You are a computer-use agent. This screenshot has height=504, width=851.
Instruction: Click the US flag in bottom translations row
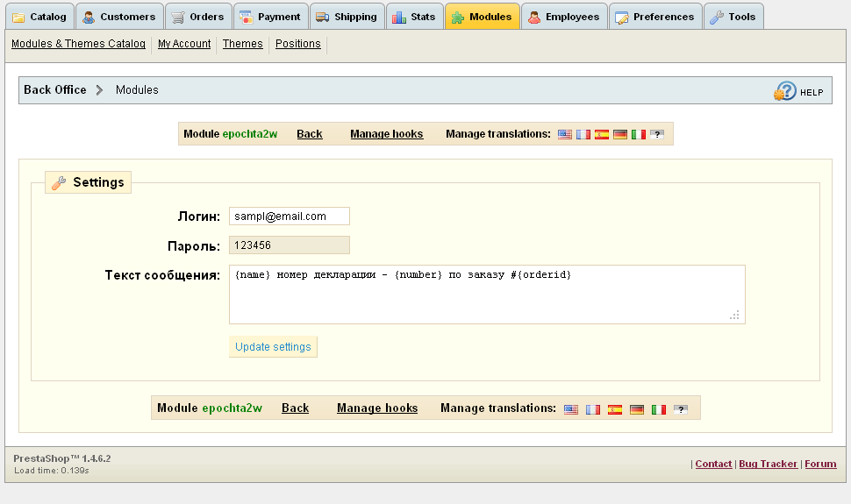pos(571,409)
